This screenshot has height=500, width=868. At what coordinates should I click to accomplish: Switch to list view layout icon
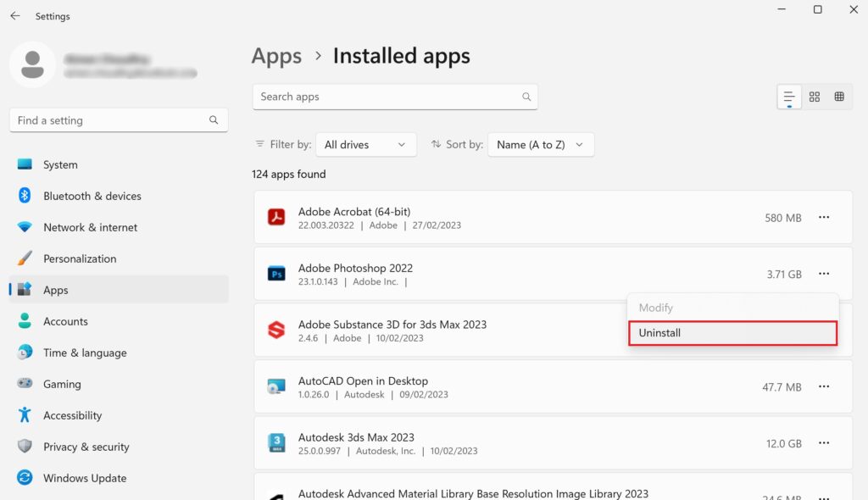789,97
